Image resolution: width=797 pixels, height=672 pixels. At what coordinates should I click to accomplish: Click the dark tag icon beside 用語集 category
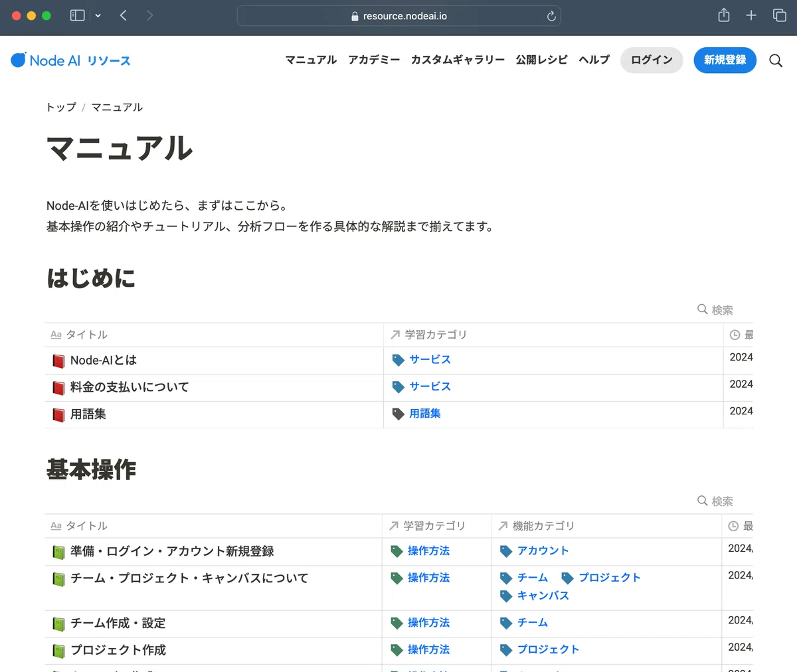coord(398,414)
